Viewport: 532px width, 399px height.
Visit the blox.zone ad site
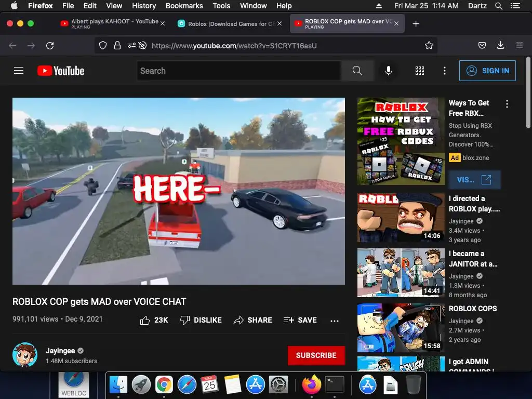coord(474,180)
